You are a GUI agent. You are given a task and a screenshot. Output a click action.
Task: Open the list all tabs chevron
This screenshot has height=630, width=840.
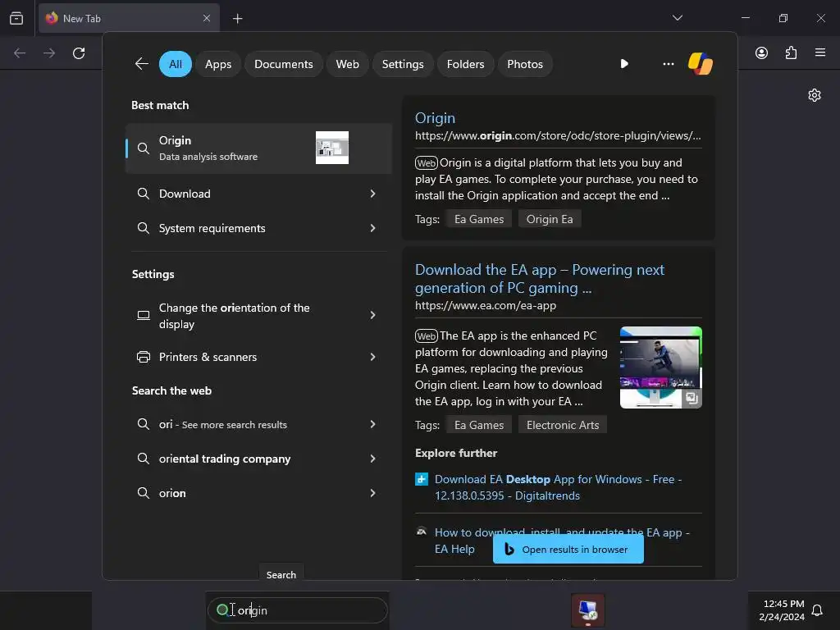[x=677, y=18]
